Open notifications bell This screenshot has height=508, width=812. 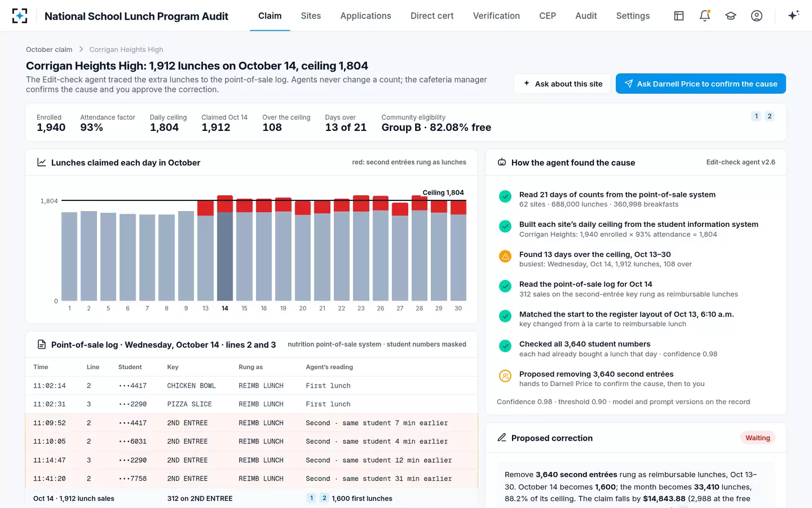click(705, 16)
